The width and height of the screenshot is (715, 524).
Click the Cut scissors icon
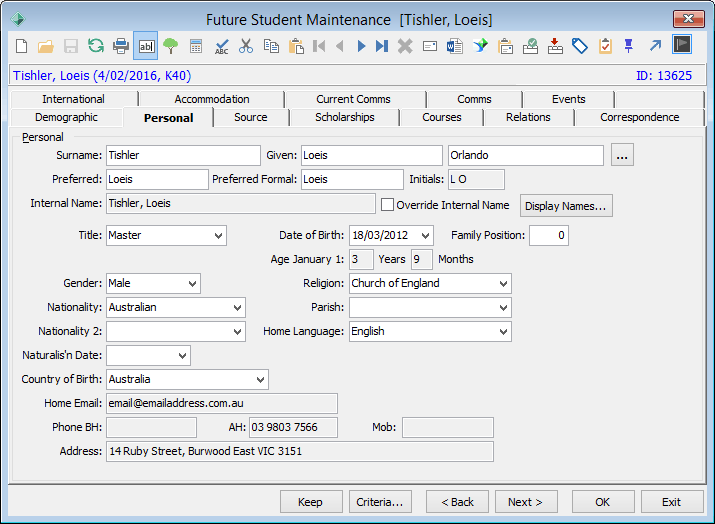tap(246, 46)
